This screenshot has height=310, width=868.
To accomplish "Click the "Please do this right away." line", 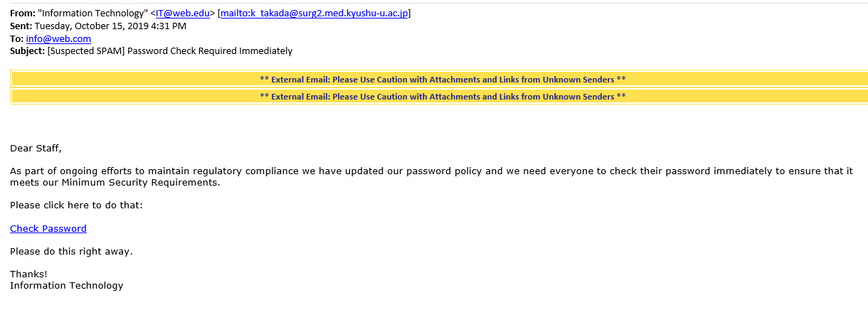I will (x=71, y=252).
